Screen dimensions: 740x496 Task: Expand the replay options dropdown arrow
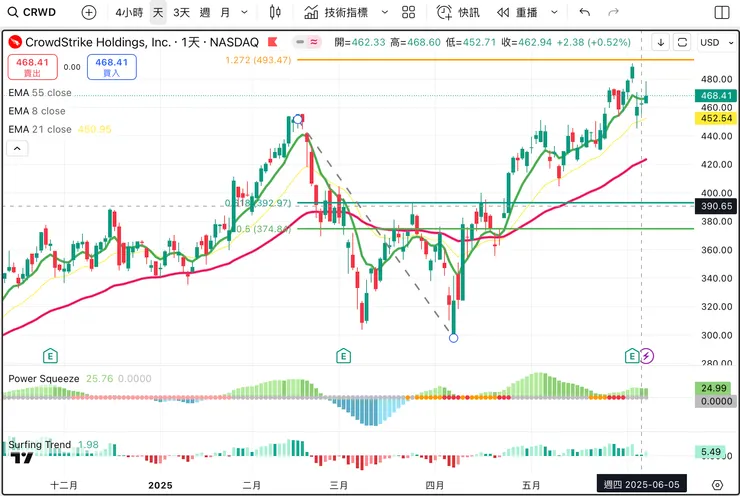pyautogui.click(x=554, y=12)
